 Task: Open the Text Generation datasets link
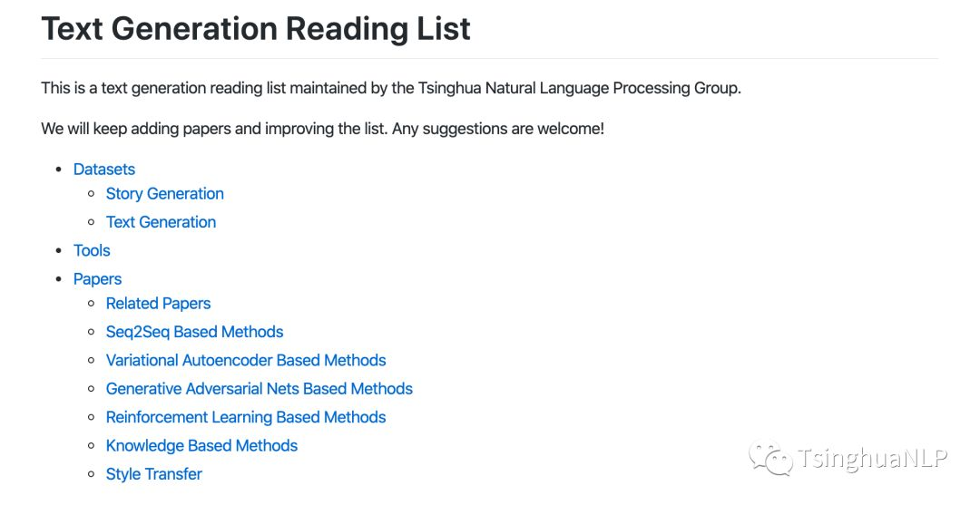coord(161,222)
